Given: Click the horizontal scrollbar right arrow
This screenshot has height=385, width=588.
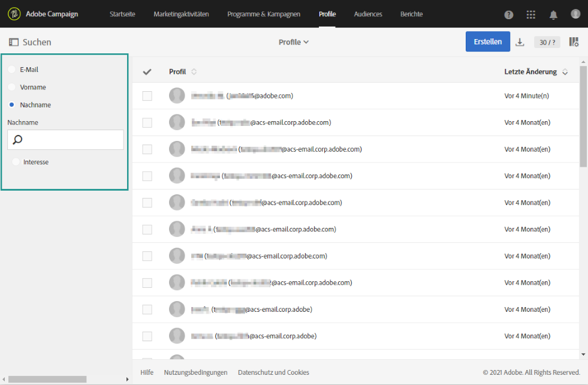Looking at the screenshot, I should tap(127, 380).
